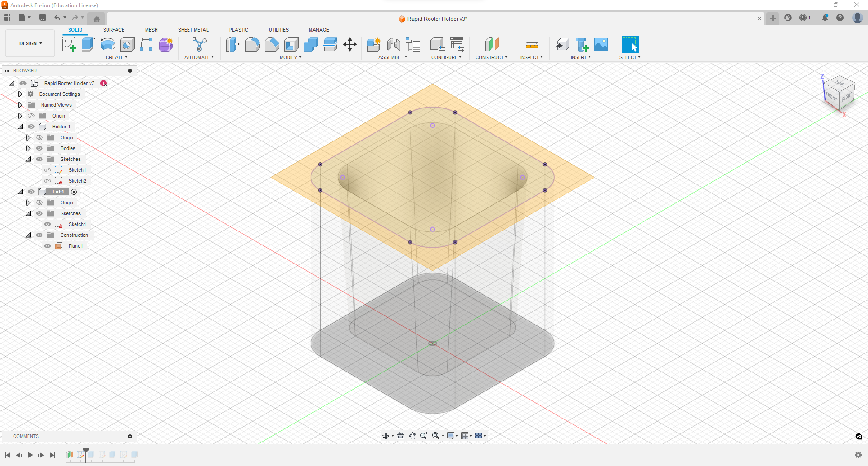The image size is (868, 466).
Task: Activate the Select tool icon
Action: pos(630,44)
